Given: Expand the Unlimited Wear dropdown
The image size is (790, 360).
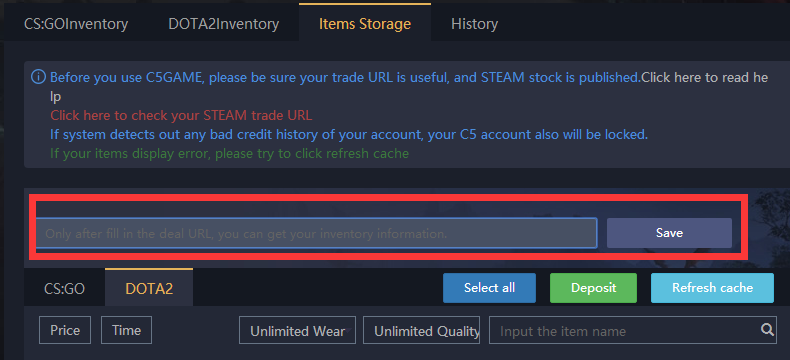Looking at the screenshot, I should tap(297, 330).
